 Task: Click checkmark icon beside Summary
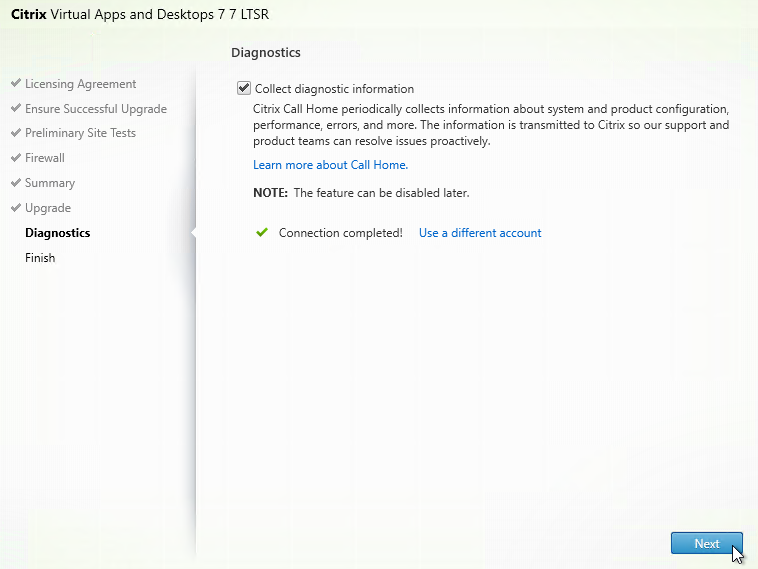[x=16, y=182]
